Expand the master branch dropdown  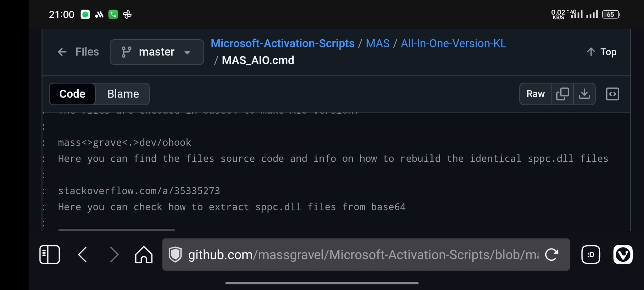157,52
